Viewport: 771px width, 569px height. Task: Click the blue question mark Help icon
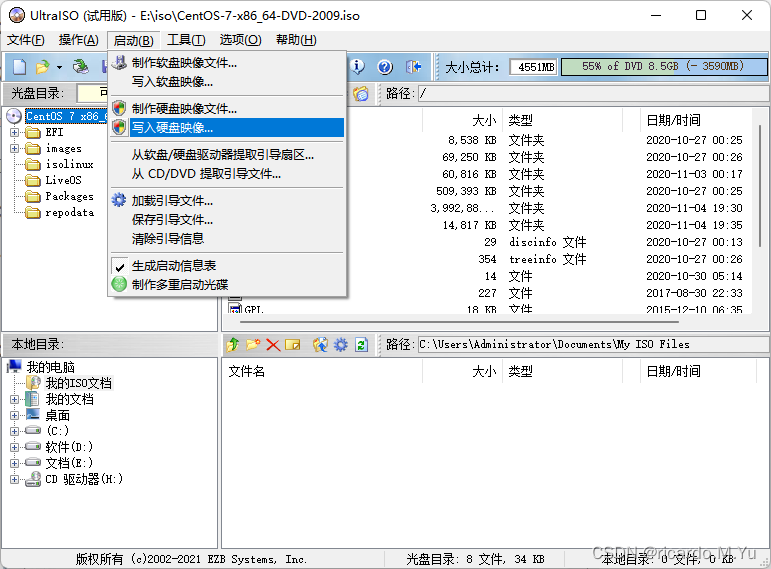point(385,66)
